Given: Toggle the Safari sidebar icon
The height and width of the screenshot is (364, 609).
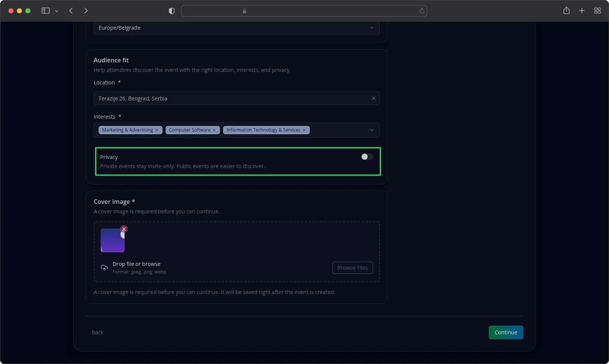Looking at the screenshot, I should (x=46, y=11).
